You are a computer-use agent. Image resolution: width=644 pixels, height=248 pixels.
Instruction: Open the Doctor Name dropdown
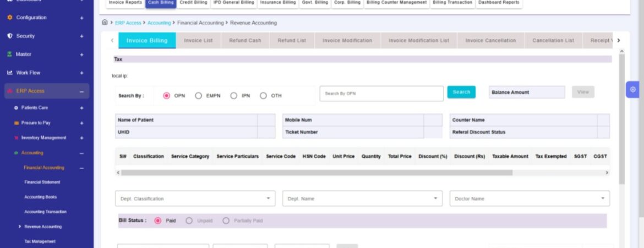click(x=530, y=198)
